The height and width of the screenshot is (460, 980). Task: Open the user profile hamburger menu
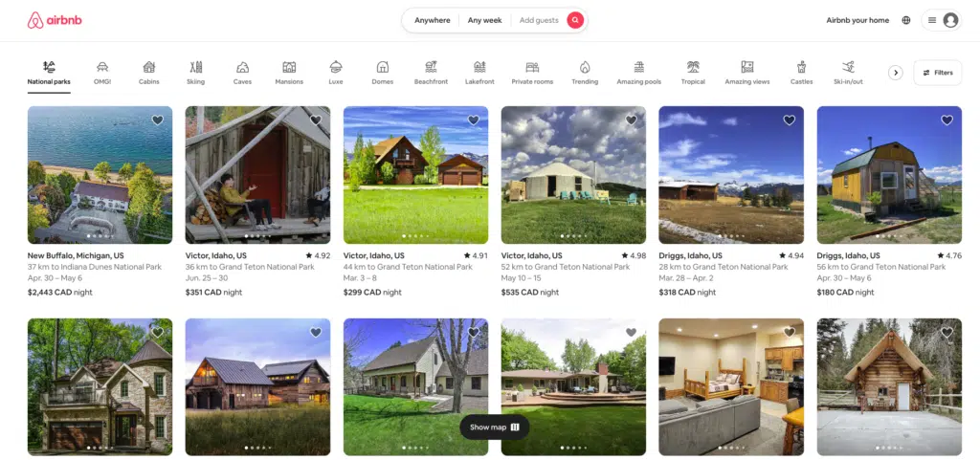[x=941, y=20]
